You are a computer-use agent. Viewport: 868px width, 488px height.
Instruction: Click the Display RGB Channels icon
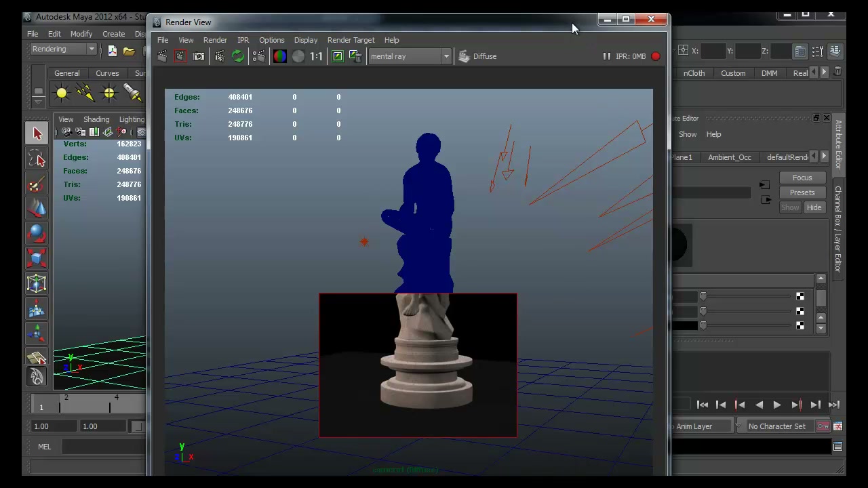click(x=280, y=56)
